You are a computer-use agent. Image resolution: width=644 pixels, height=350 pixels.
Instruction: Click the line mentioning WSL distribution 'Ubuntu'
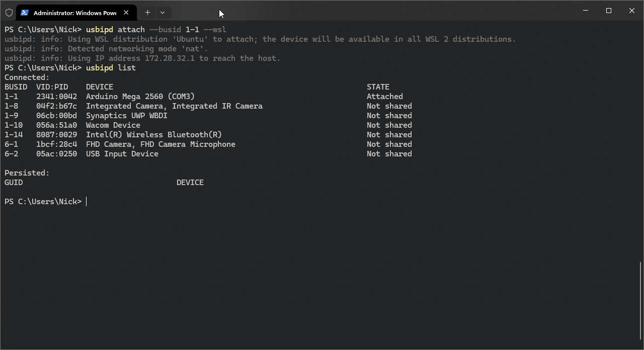[x=260, y=39]
